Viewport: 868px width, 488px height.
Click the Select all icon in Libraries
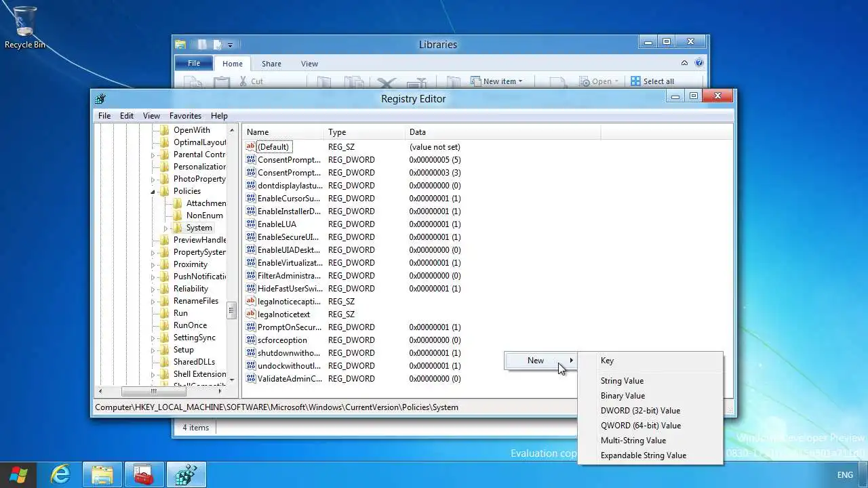[x=635, y=81]
